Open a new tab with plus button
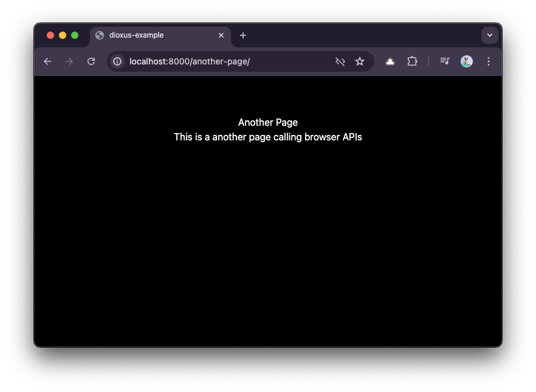 point(243,35)
